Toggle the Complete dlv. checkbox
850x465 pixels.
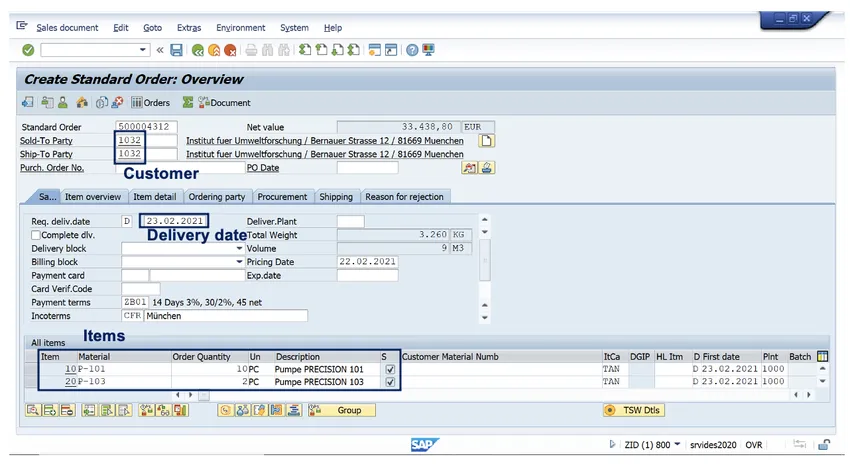tap(36, 235)
